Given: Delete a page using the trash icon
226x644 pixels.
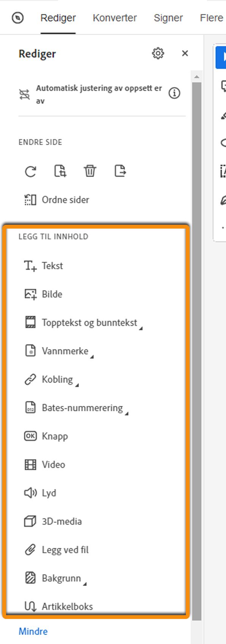Looking at the screenshot, I should [x=90, y=171].
